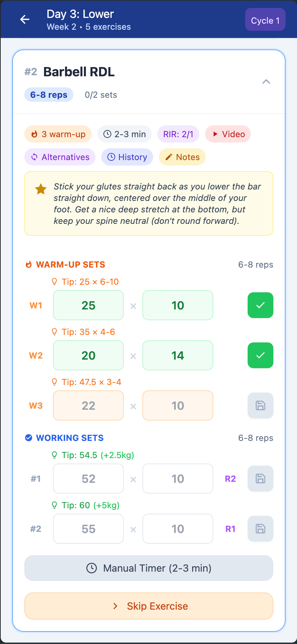The width and height of the screenshot is (297, 644).
Task: Open the exercise Video chip
Action: tap(228, 134)
